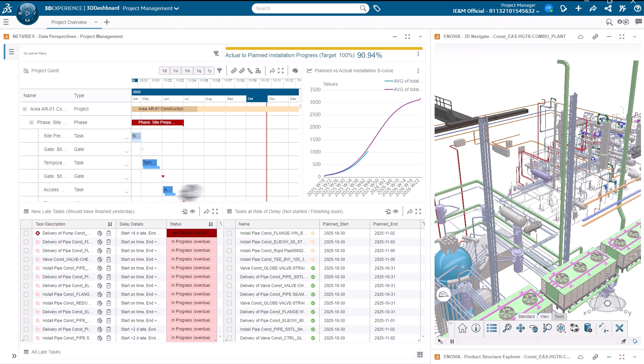Check the Delivery of Pump Const row checkbox
Viewport: 644px width, 364px height.
click(x=26, y=233)
